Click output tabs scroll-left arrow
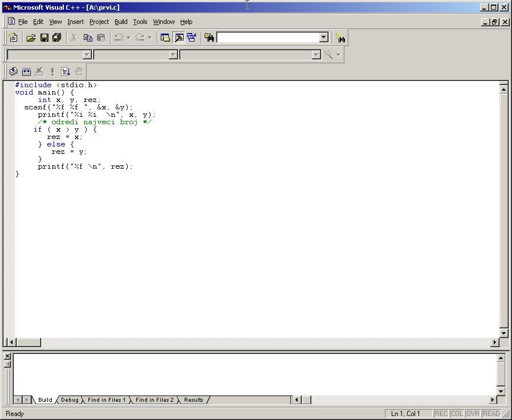The width and height of the screenshot is (512, 420). pos(18,399)
